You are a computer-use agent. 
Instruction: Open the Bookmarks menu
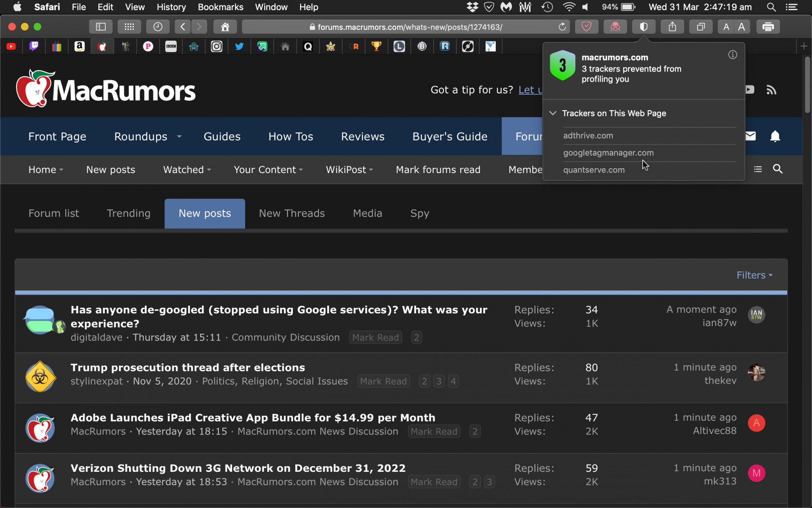[x=220, y=7]
